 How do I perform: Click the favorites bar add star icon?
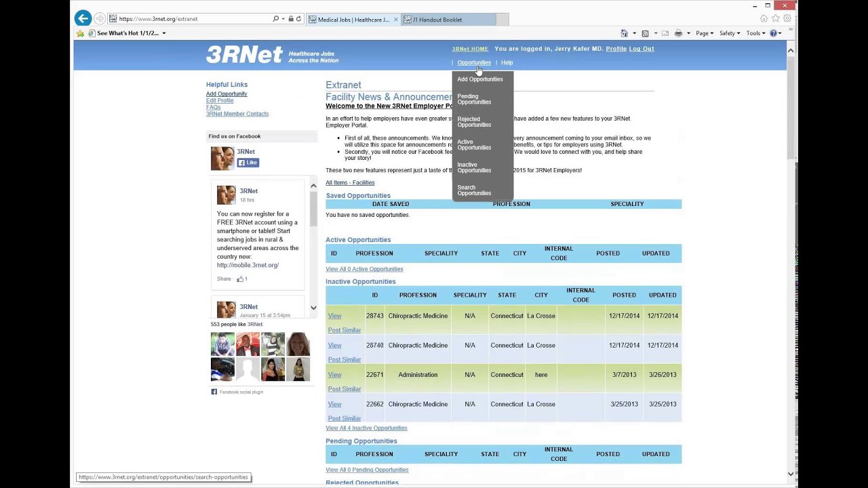(x=81, y=33)
